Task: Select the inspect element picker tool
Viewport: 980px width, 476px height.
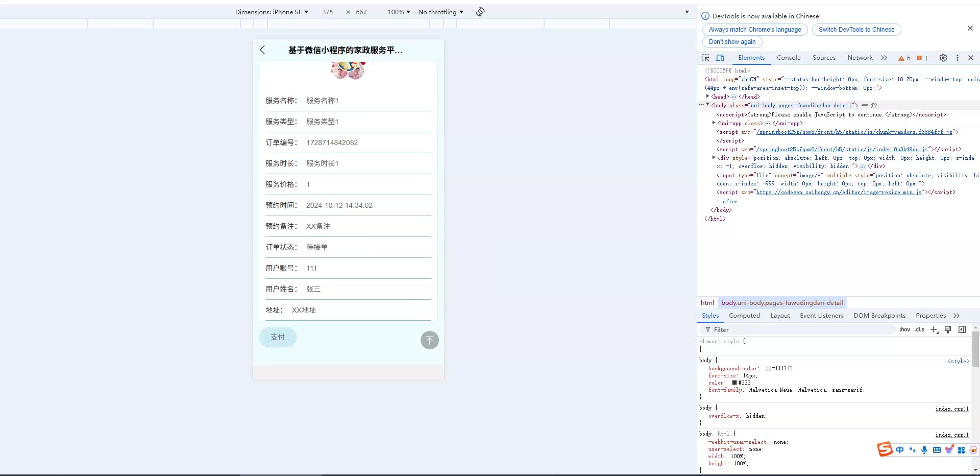Action: click(x=705, y=58)
